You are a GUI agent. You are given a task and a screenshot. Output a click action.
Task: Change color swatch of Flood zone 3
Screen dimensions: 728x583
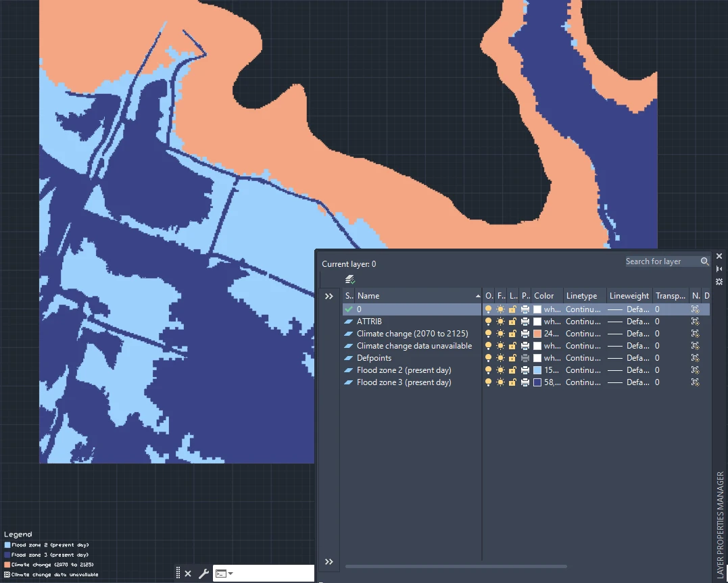pos(537,382)
